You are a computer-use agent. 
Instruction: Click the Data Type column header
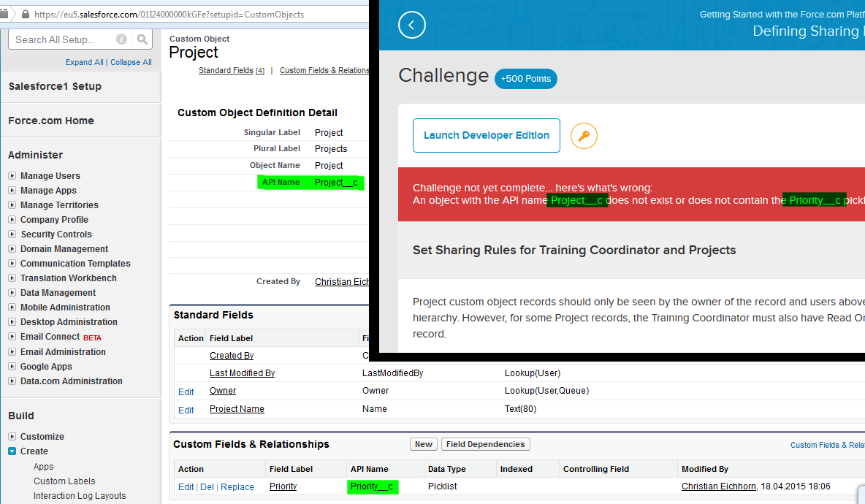coord(447,469)
